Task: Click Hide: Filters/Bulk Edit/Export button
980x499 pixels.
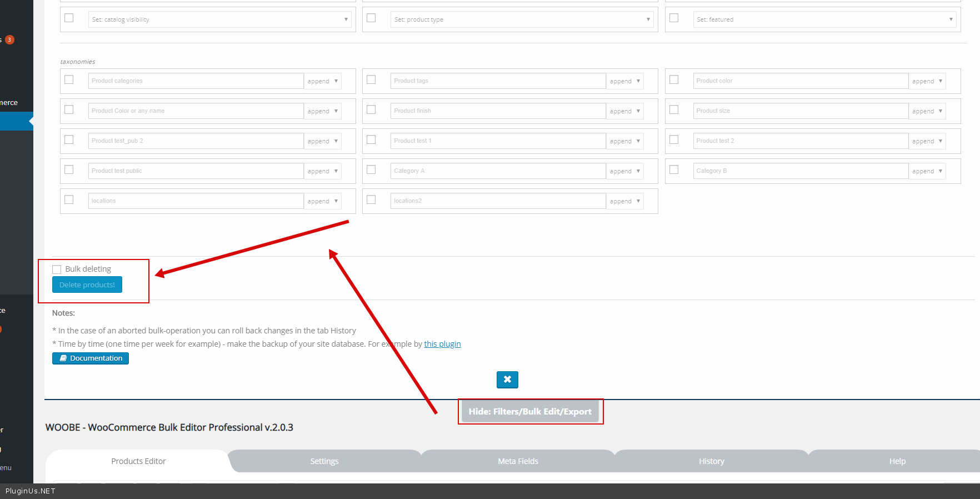Action: tap(530, 412)
